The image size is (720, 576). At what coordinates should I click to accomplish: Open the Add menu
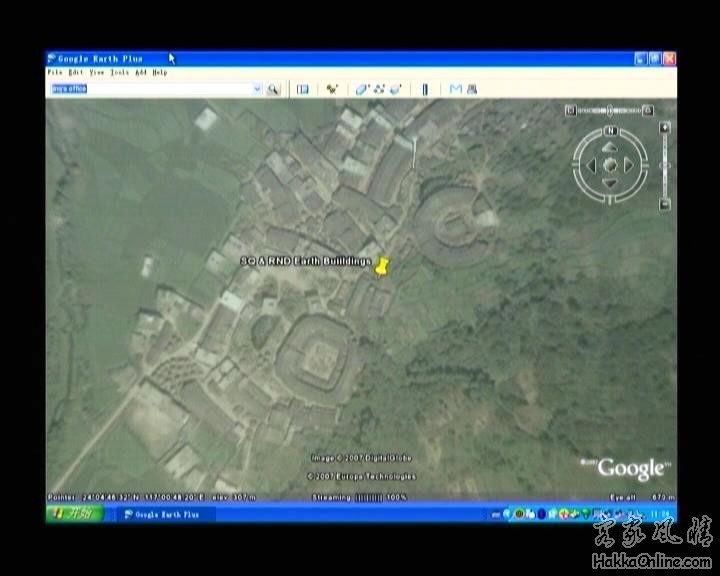(141, 73)
